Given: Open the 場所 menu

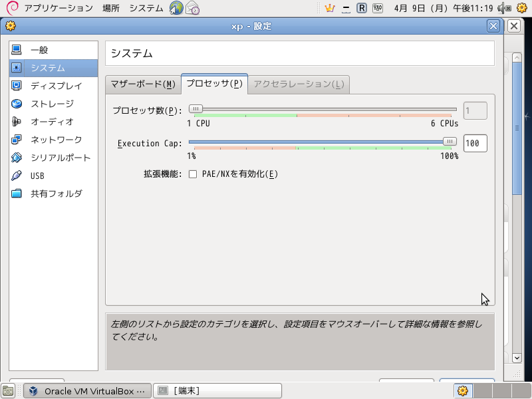Looking at the screenshot, I should 111,8.
